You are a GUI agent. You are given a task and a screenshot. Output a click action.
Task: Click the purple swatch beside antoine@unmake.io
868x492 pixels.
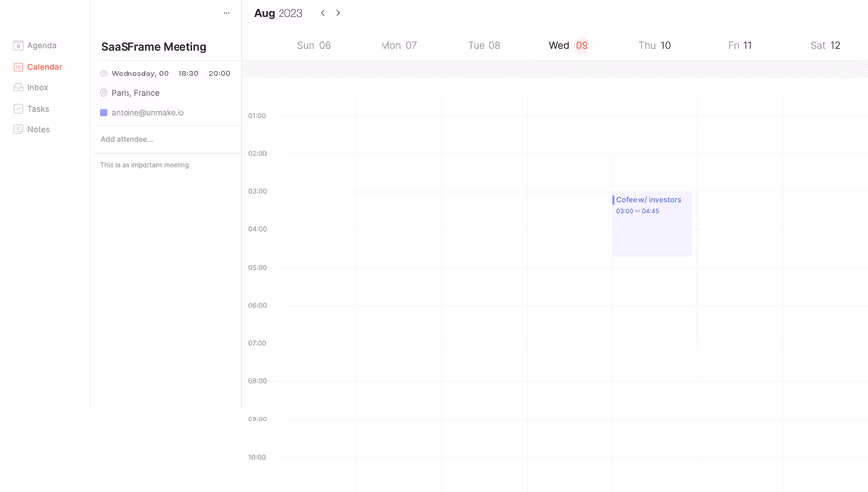(x=104, y=113)
